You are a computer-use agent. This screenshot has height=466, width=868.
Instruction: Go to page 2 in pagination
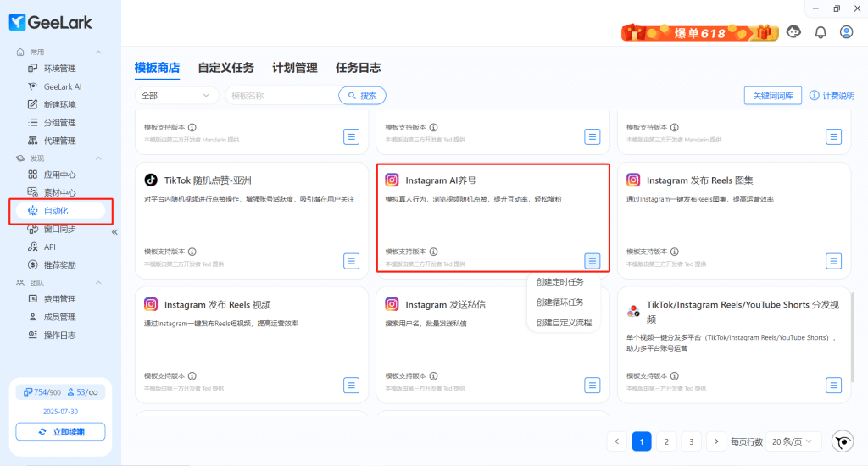tap(666, 441)
